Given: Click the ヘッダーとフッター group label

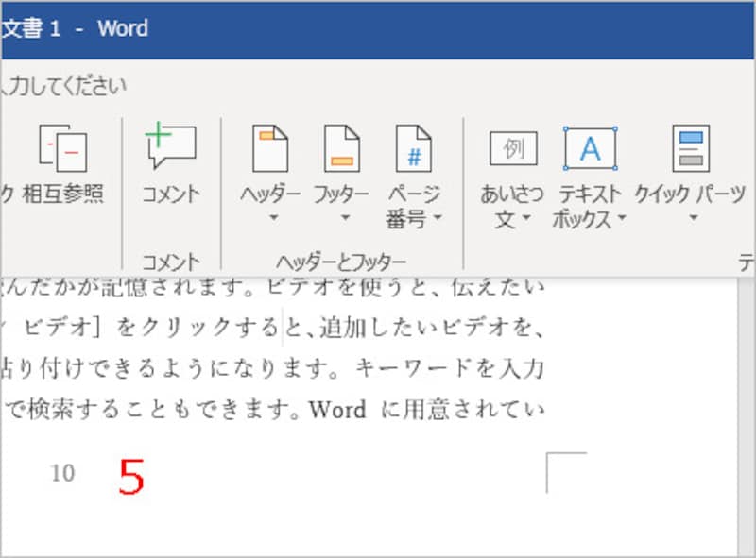Looking at the screenshot, I should click(x=341, y=262).
